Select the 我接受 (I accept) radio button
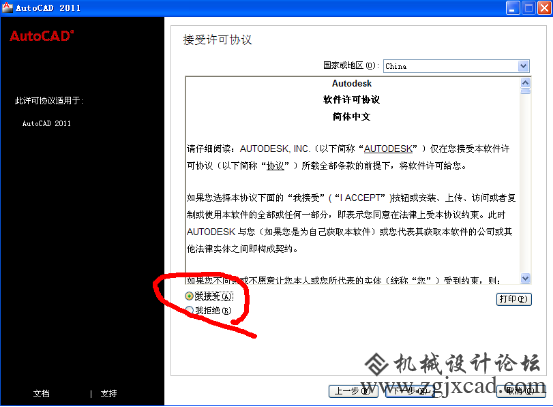 click(x=189, y=296)
